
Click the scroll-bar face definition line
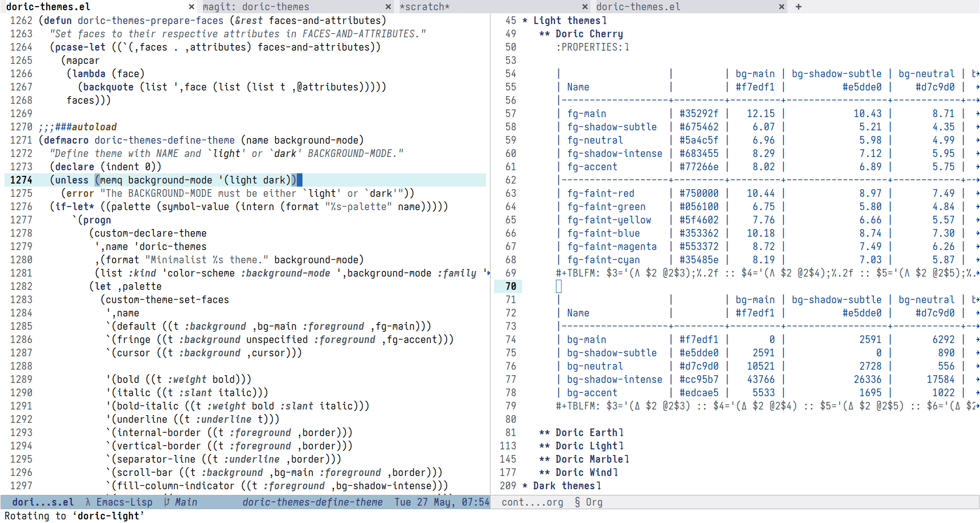pyautogui.click(x=274, y=472)
